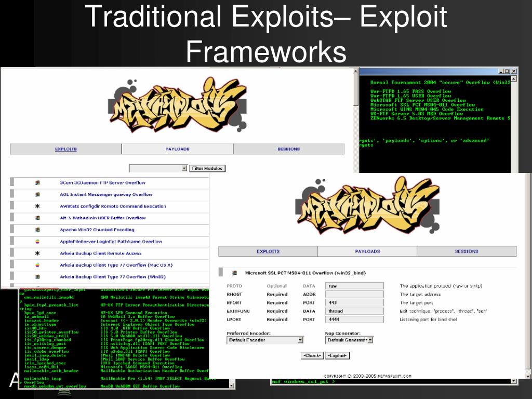Switch to EXPLOITS tab in back window
Image resolution: width=532 pixels, height=399 pixels.
pos(66,149)
